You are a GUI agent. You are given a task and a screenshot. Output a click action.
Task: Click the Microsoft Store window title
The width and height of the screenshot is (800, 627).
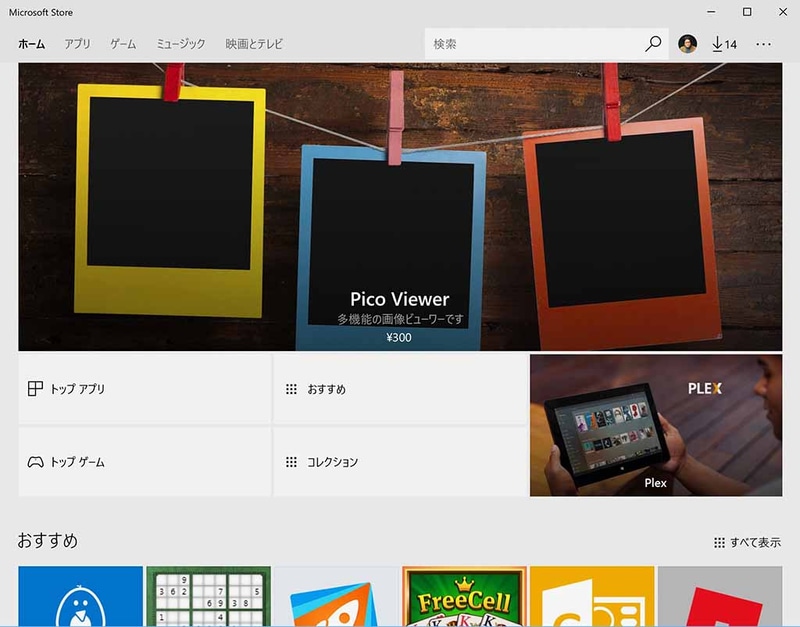click(41, 12)
